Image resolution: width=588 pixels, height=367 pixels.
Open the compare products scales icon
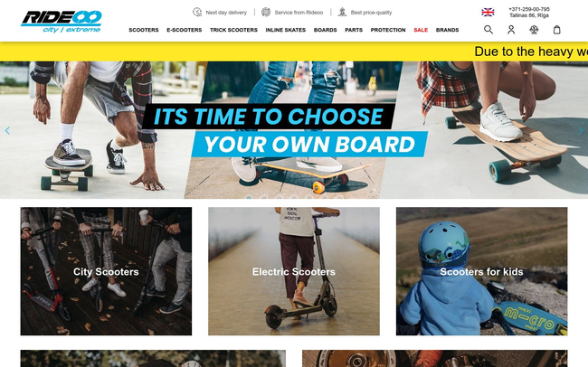click(x=534, y=30)
